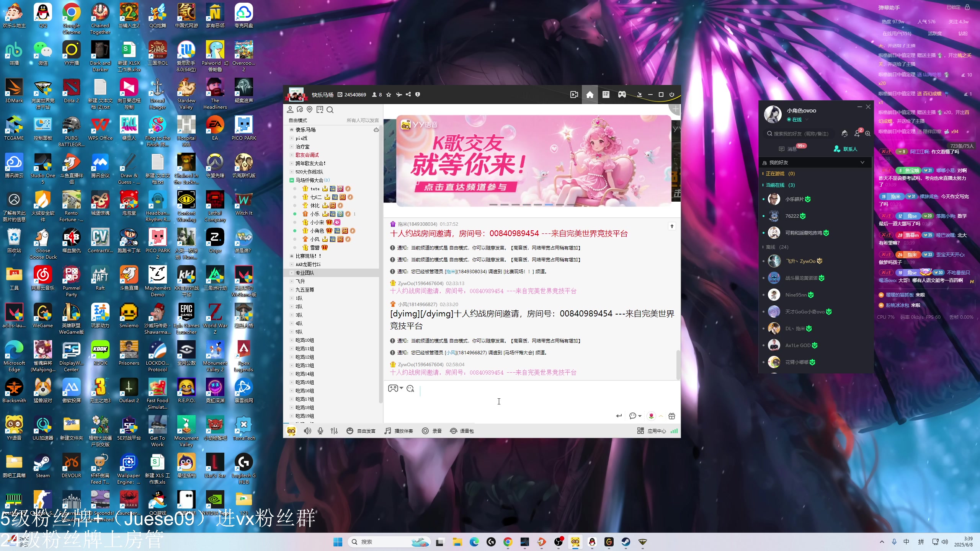Mute the speaker in YY bottom bar

(307, 431)
